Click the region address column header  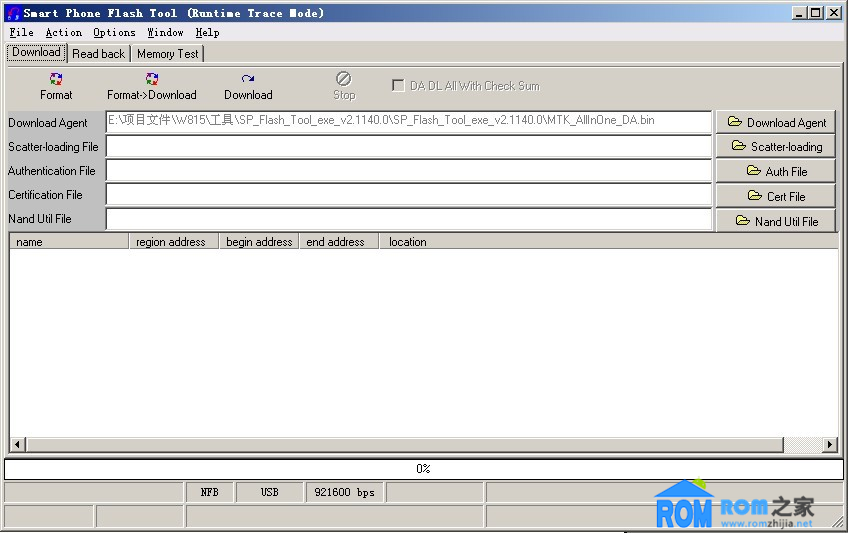point(174,242)
